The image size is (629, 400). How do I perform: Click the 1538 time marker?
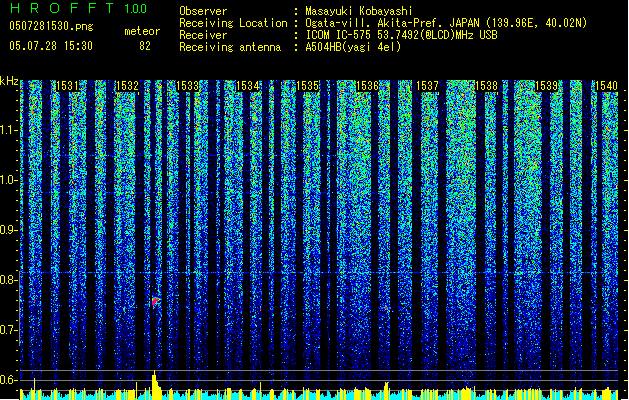[487, 86]
